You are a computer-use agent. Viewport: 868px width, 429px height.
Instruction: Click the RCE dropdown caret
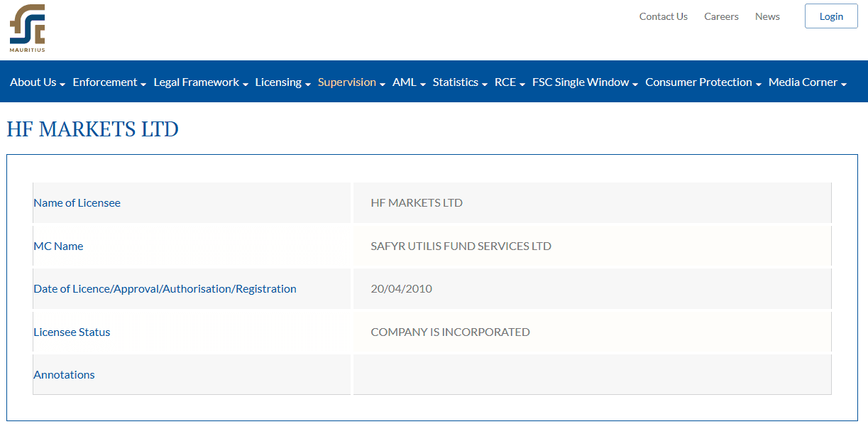click(522, 85)
